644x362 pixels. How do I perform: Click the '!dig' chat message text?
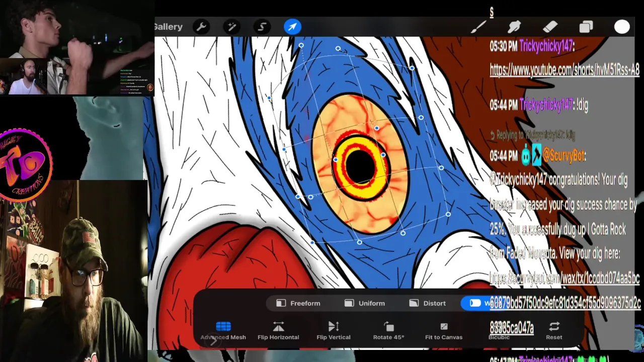(583, 105)
